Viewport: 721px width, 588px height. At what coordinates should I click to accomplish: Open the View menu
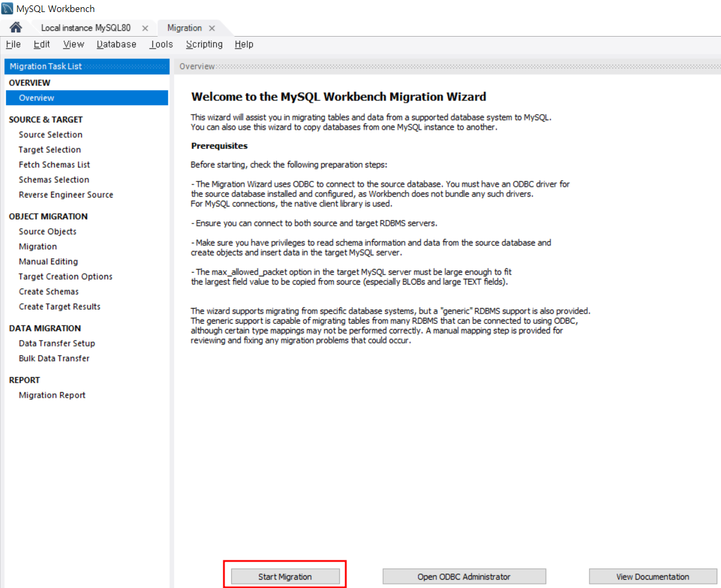pos(74,44)
